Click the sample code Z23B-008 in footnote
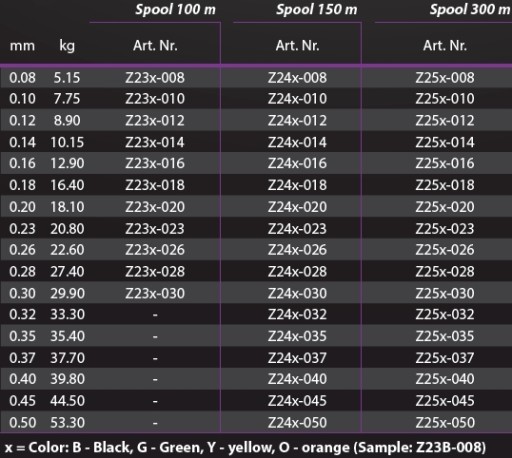Viewport: 512px width, 458px height. (448, 447)
